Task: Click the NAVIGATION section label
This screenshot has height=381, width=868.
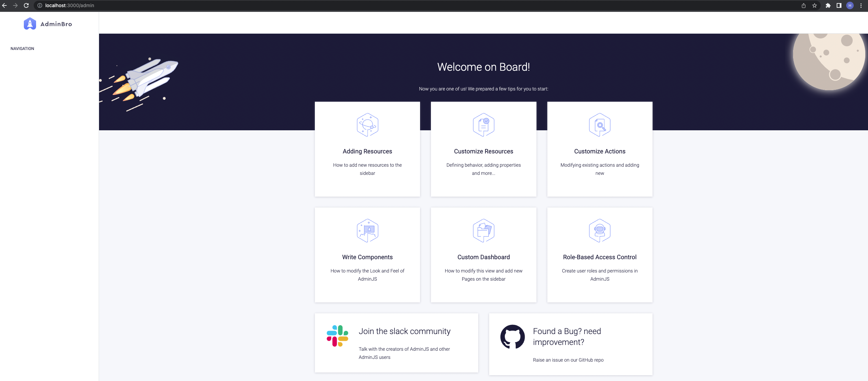Action: (x=22, y=48)
